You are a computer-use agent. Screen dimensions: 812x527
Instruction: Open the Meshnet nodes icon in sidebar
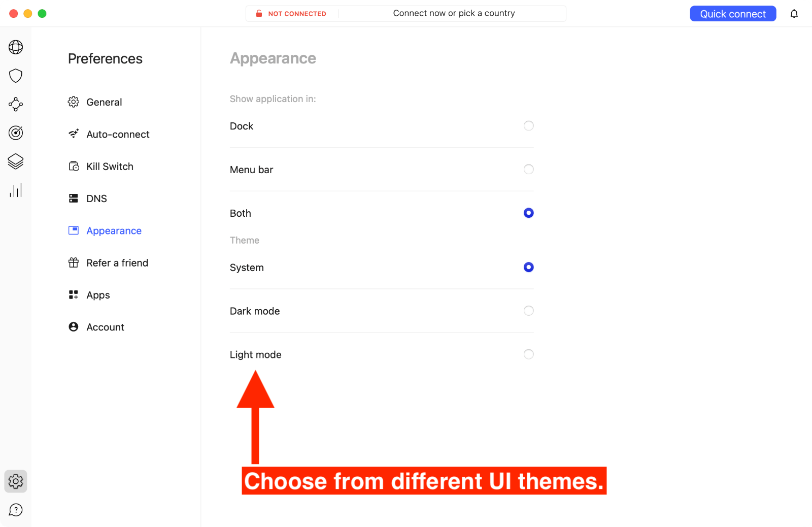(x=16, y=104)
